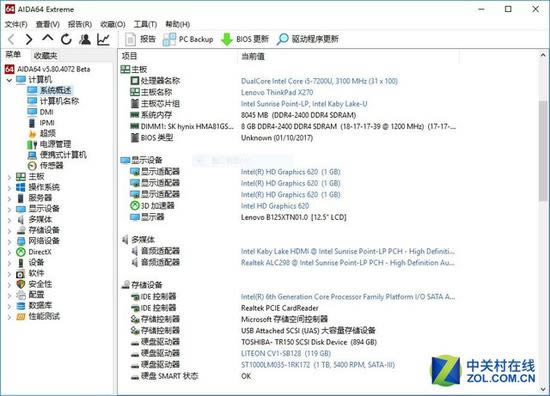Click the scrollbar down arrow
550x396 pixels.
point(543,389)
